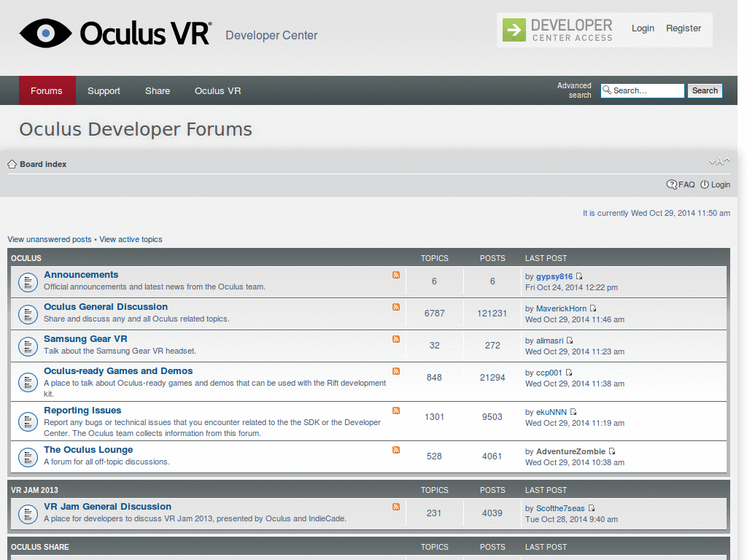Open RSS feed for Reporting Issues forum
Viewport: 747px width, 560px height.
pyautogui.click(x=396, y=411)
